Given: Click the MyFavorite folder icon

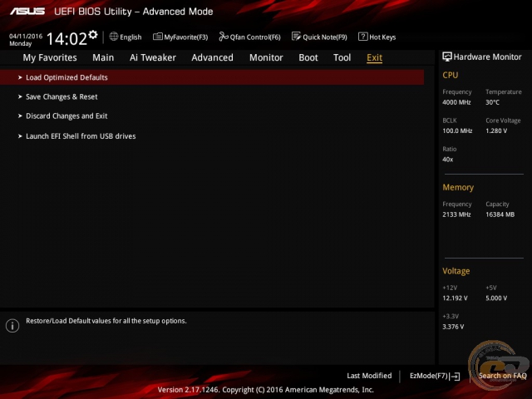Looking at the screenshot, I should 158,37.
